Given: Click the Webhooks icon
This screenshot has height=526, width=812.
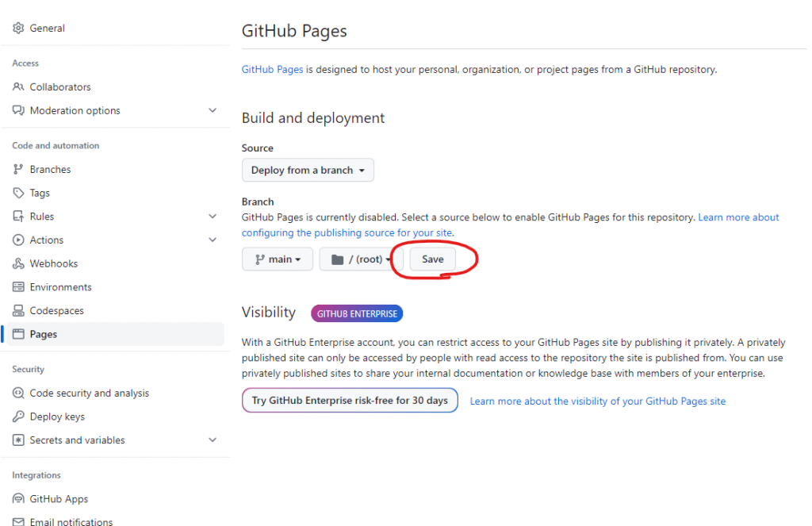Looking at the screenshot, I should 18,263.
